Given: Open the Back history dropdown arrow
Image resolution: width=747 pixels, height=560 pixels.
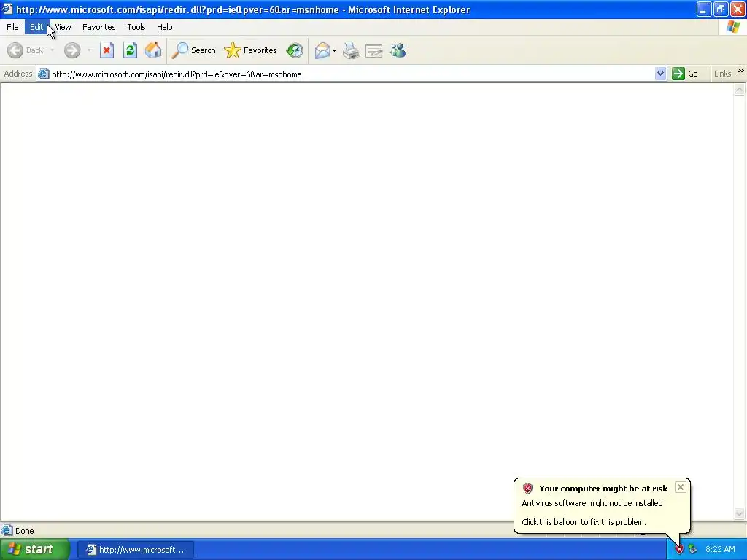Looking at the screenshot, I should pos(52,50).
